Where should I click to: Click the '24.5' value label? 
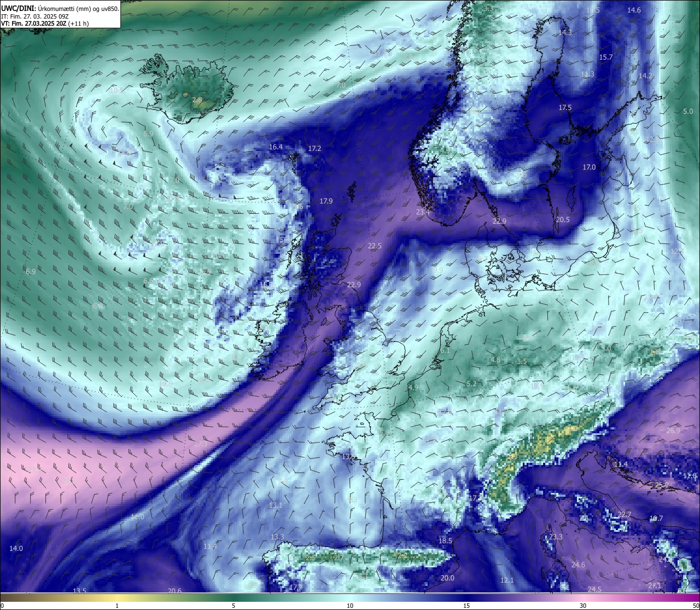(594, 589)
